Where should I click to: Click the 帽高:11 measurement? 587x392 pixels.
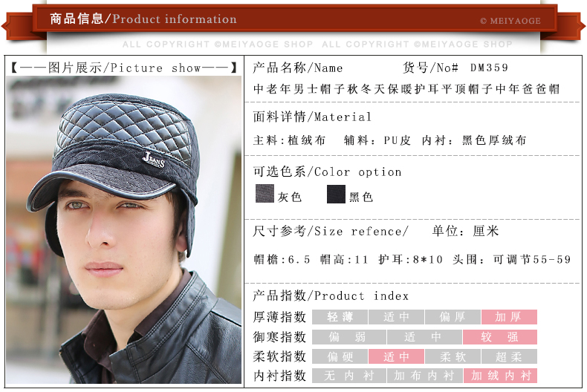tap(344, 260)
